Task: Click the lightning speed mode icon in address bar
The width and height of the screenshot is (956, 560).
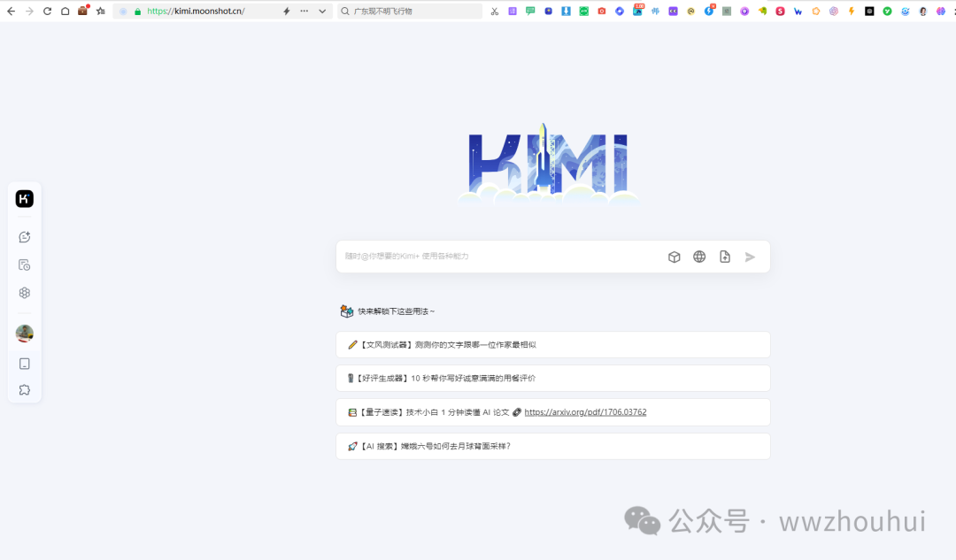Action: click(286, 11)
